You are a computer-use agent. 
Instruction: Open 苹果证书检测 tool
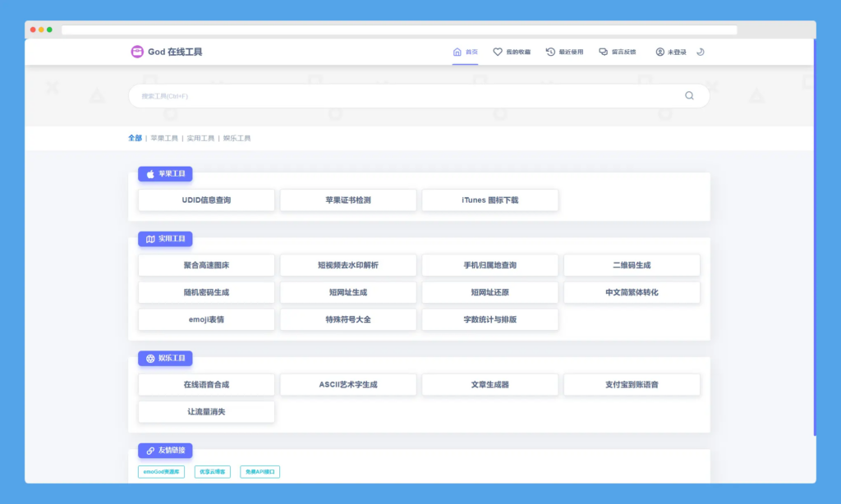pos(348,200)
